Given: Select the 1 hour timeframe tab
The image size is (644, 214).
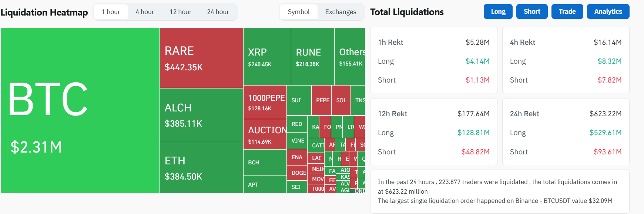Looking at the screenshot, I should (111, 12).
